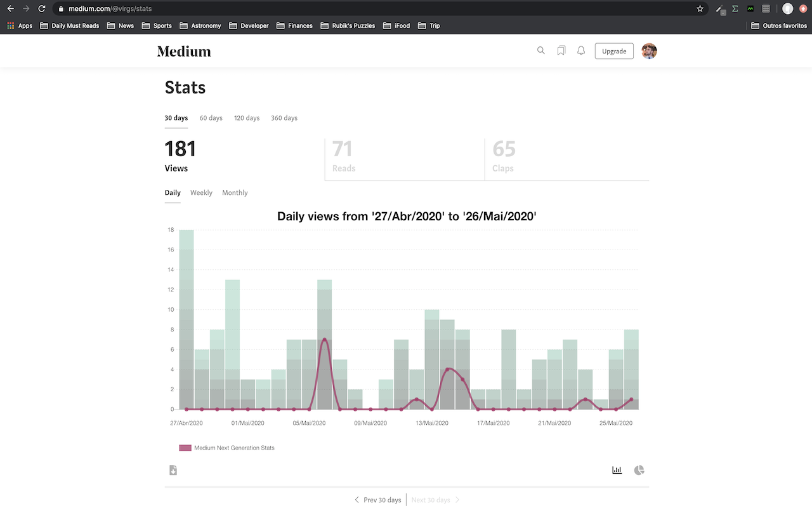Viewport: 812px width, 508px height.
Task: Select the 60 days range tab
Action: pyautogui.click(x=211, y=118)
